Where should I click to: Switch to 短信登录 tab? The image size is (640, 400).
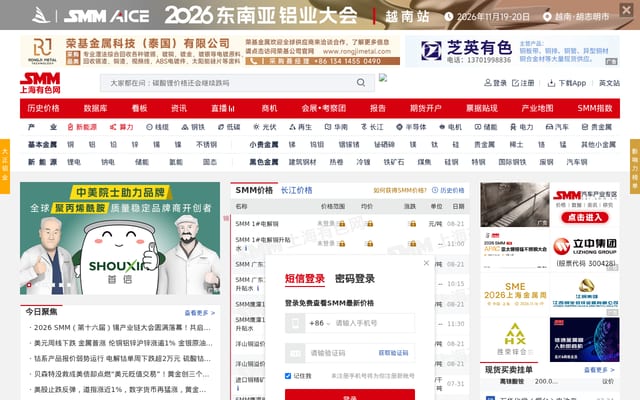pyautogui.click(x=305, y=279)
